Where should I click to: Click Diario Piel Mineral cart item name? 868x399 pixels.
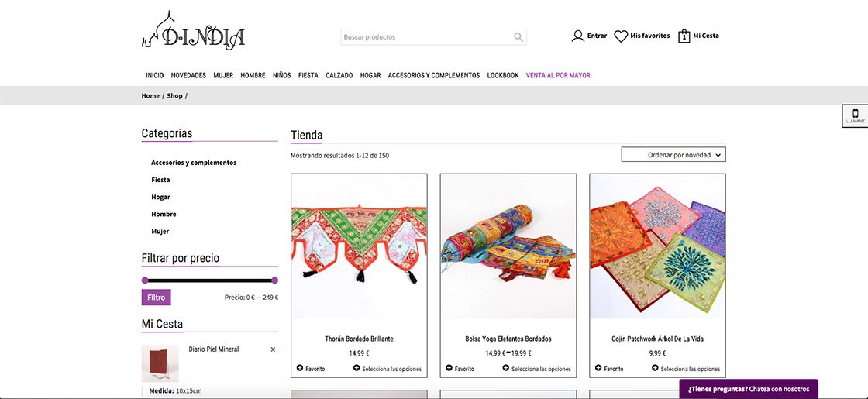click(x=214, y=349)
